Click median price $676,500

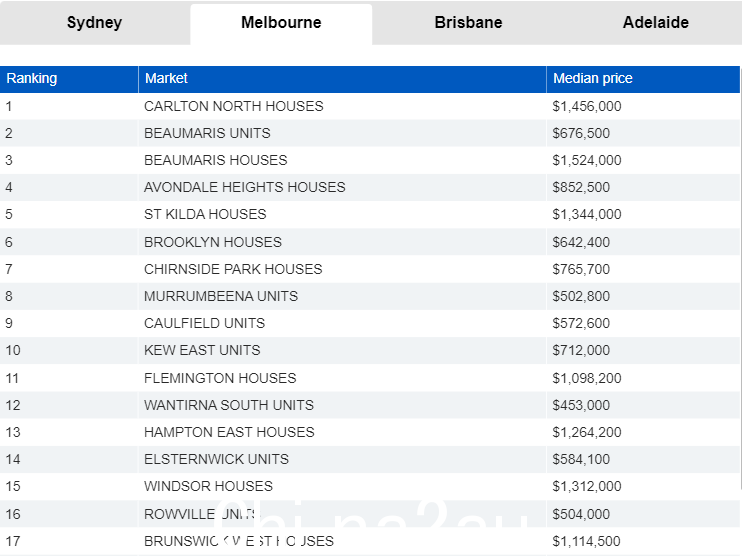coord(581,133)
